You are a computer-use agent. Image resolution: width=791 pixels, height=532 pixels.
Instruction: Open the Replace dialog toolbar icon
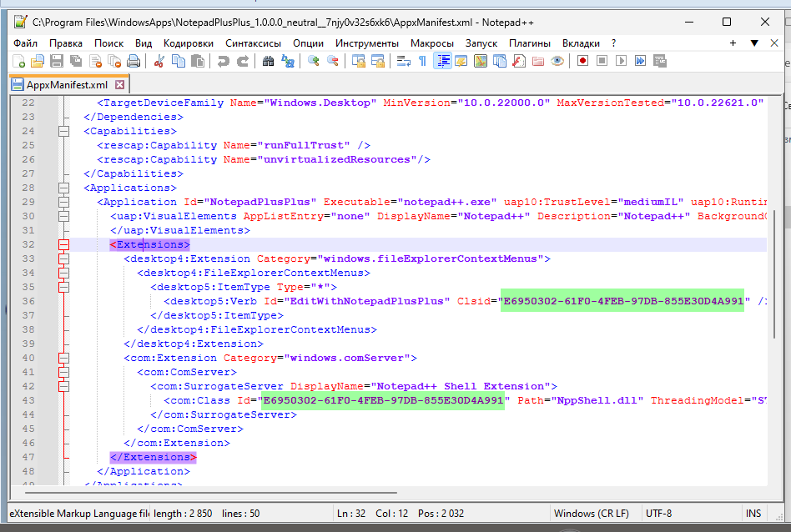pyautogui.click(x=288, y=62)
